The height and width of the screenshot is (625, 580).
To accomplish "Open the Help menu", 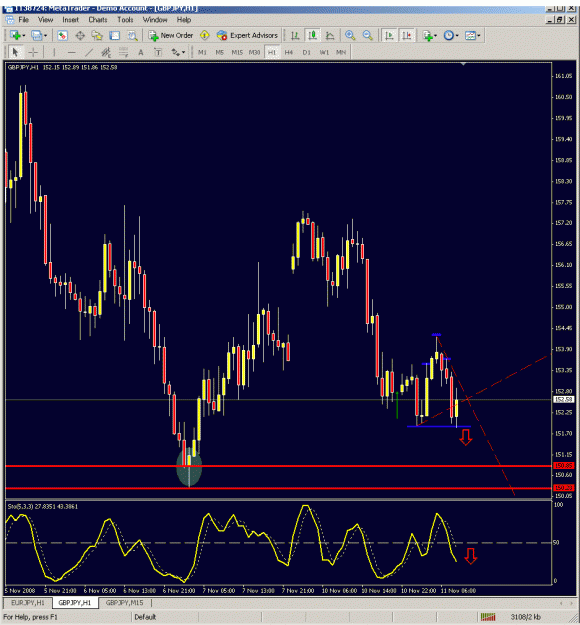I will click(x=184, y=20).
